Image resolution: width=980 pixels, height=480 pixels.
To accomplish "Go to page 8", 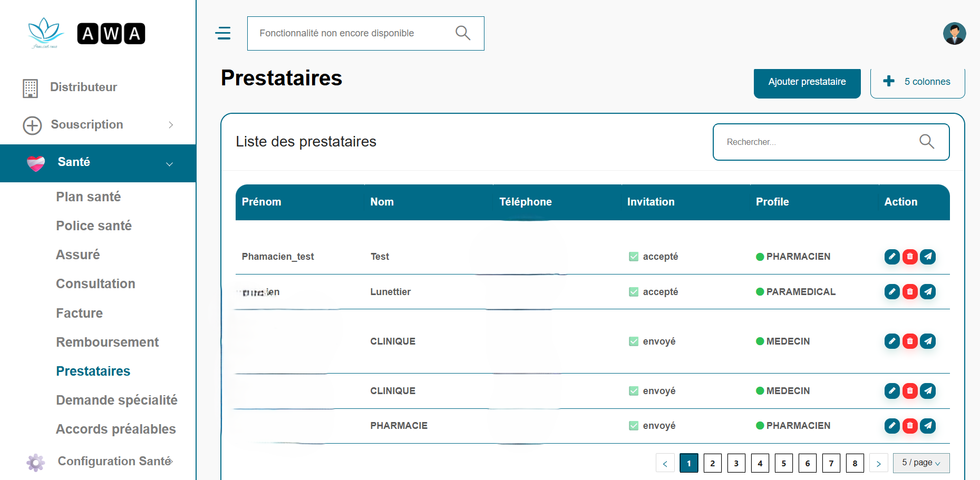I will pos(855,463).
